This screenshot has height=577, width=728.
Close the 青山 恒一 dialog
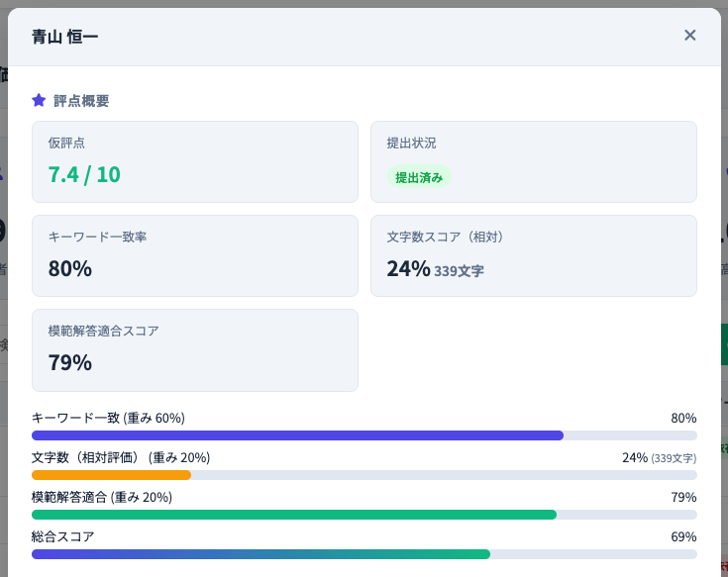tap(690, 36)
